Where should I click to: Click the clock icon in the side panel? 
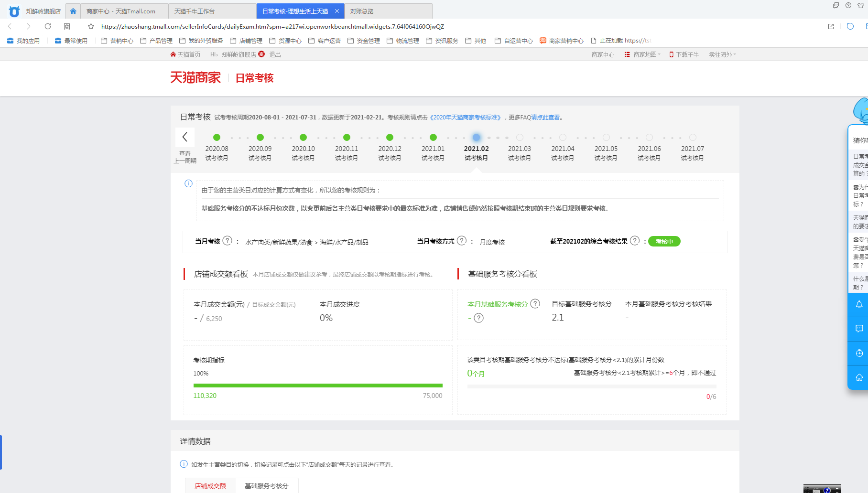pyautogui.click(x=859, y=353)
